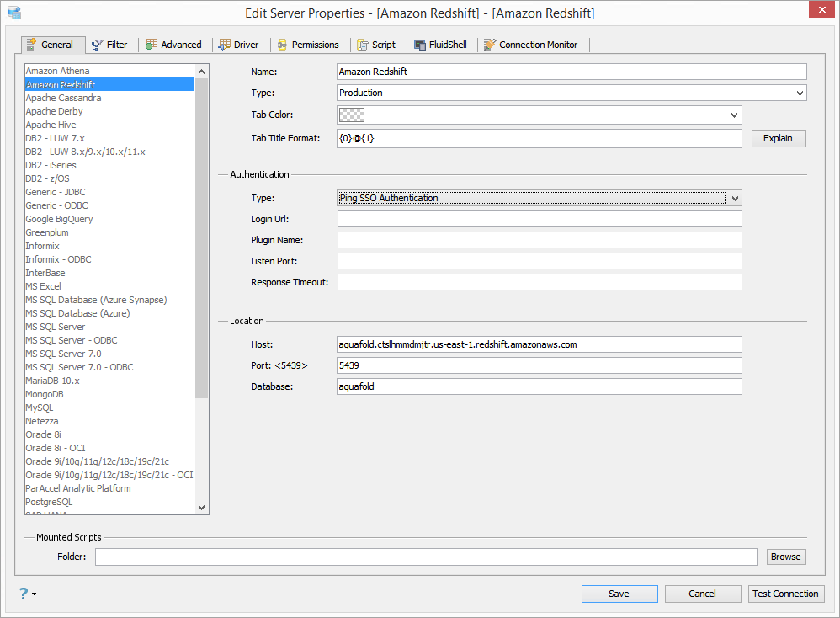Click the Explain button
The height and width of the screenshot is (618, 840).
tap(778, 138)
